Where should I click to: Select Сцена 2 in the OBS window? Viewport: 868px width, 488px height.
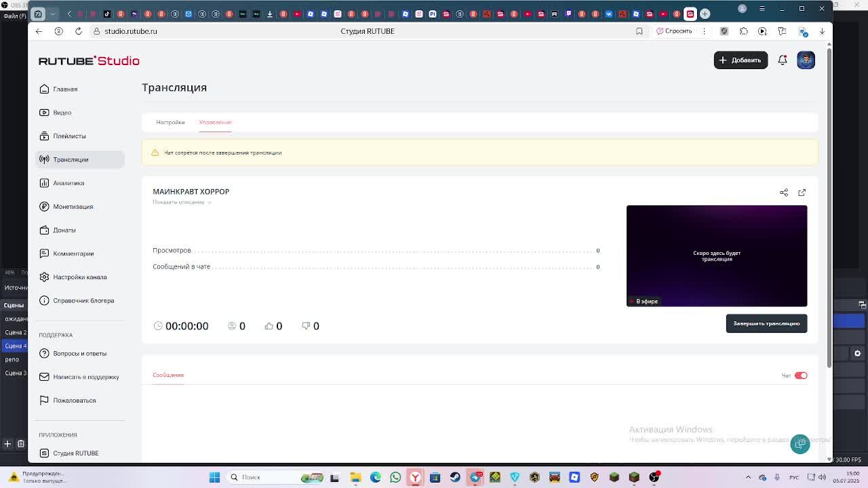click(x=16, y=333)
